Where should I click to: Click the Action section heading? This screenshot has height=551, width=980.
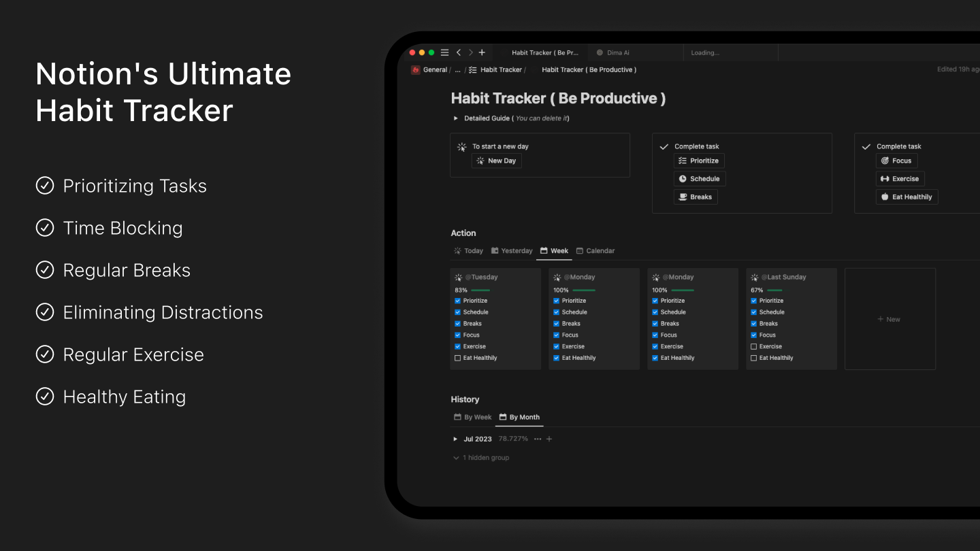point(463,233)
